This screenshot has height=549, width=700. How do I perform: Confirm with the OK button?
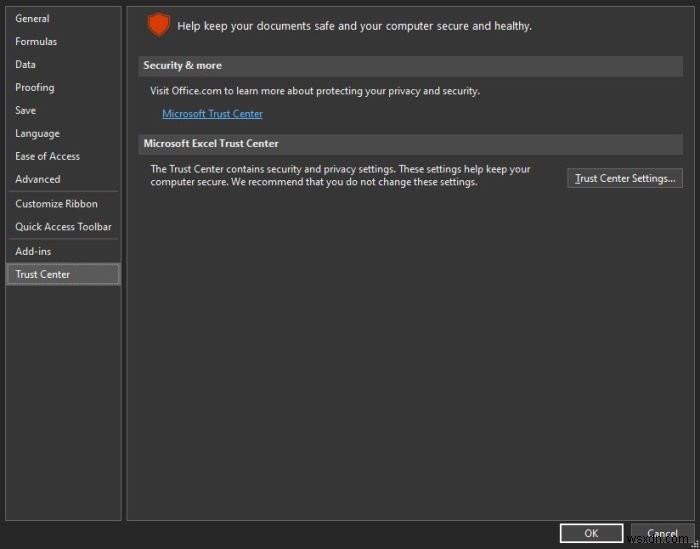click(591, 533)
